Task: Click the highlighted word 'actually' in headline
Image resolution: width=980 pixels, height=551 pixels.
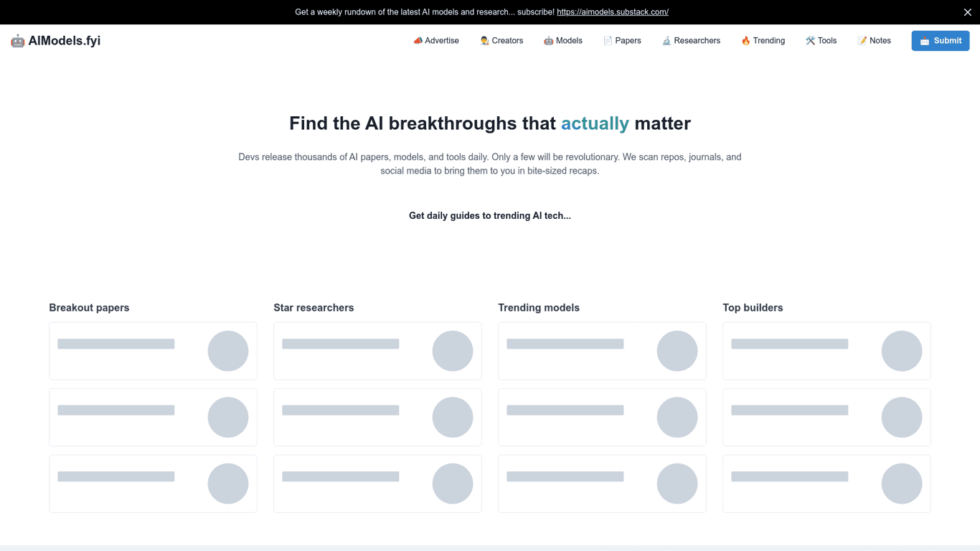Action: tap(595, 123)
